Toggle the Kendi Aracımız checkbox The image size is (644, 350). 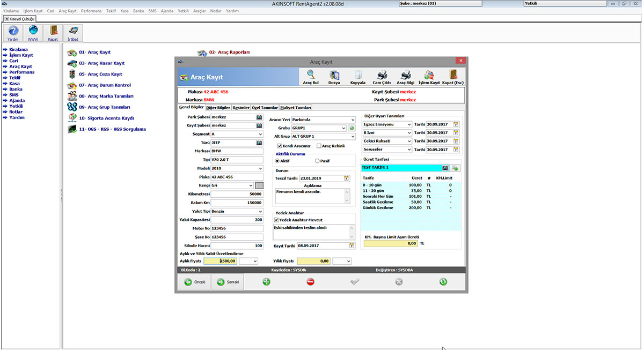coord(280,146)
